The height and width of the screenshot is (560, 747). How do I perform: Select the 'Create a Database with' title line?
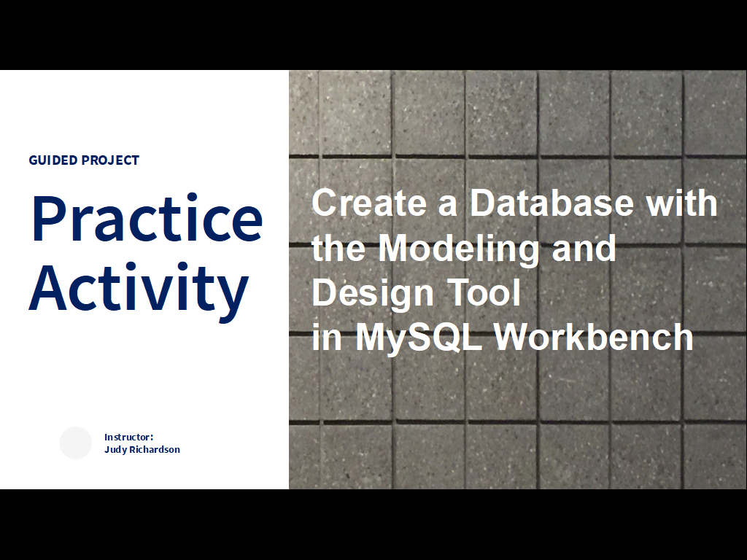pos(514,203)
